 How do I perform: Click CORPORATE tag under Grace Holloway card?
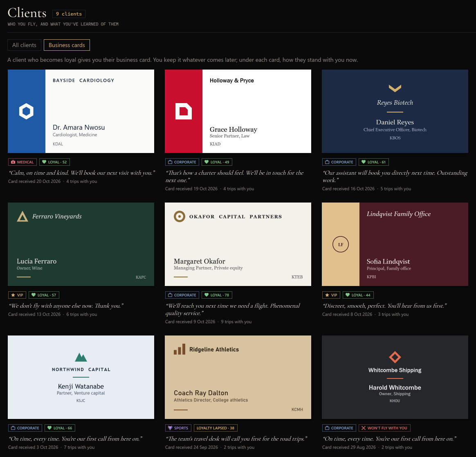(182, 162)
